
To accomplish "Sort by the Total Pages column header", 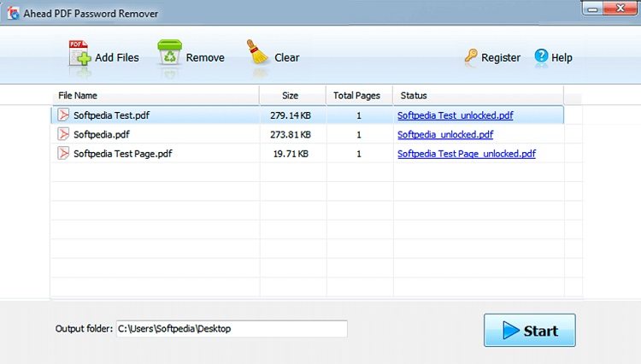I will pyautogui.click(x=359, y=96).
